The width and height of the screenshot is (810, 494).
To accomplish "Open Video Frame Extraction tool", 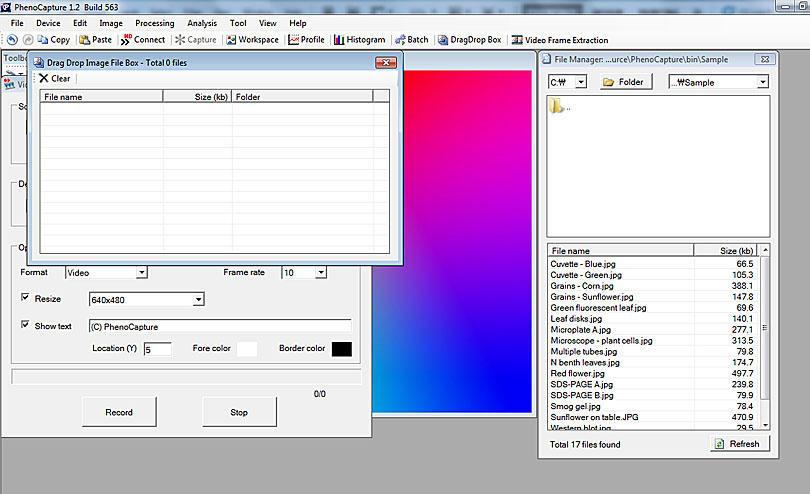I will 559,40.
